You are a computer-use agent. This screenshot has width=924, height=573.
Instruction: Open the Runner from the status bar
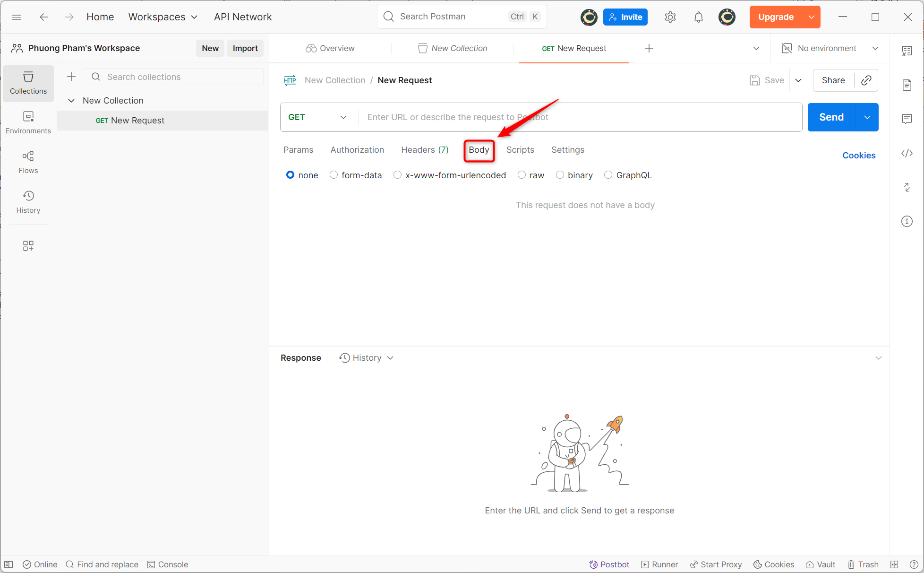(659, 564)
